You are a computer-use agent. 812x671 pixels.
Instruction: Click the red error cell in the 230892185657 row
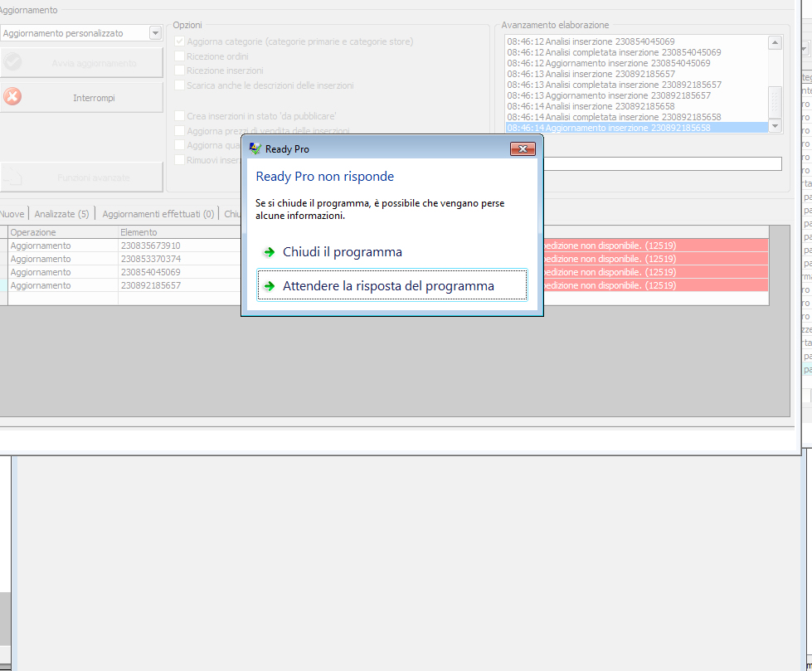pyautogui.click(x=655, y=285)
